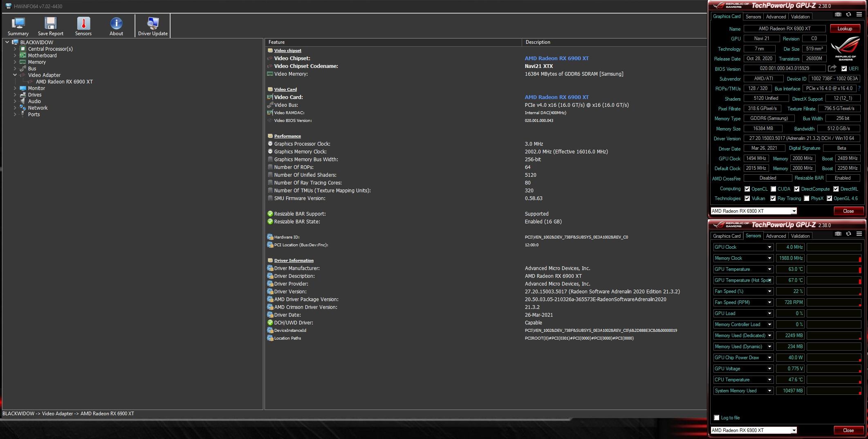Expand Motherboard tree node
This screenshot has height=439, width=868.
tap(15, 55)
